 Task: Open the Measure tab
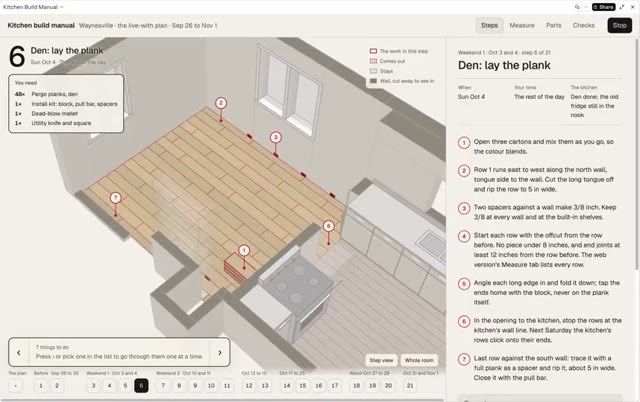coord(522,25)
